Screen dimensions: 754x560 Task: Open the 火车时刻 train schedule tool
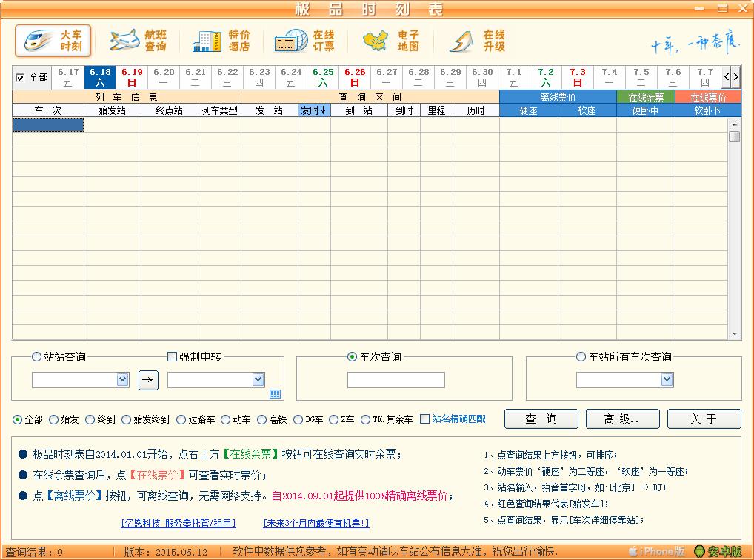[x=52, y=41]
